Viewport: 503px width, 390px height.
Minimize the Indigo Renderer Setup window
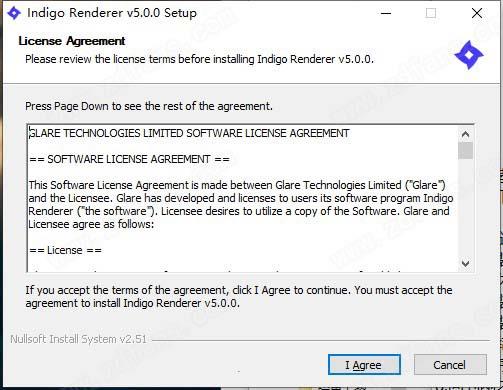(386, 13)
